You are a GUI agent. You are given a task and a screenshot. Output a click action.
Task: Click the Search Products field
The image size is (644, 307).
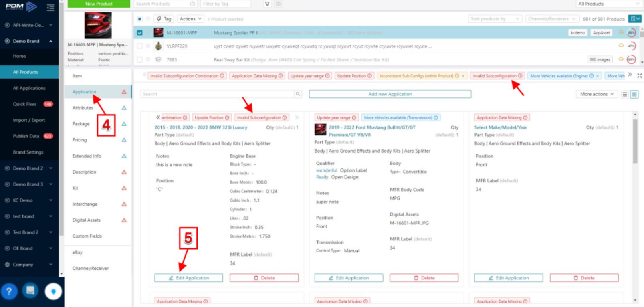(x=166, y=4)
